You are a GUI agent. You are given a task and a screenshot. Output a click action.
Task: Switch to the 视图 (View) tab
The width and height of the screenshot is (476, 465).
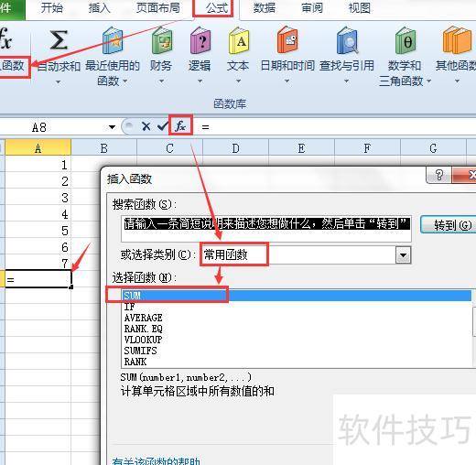[360, 8]
